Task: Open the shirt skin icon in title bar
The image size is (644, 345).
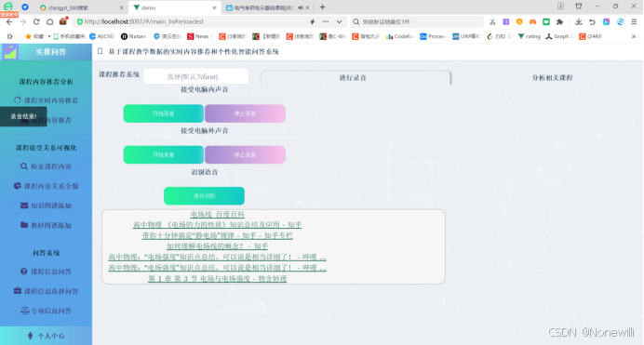Action: click(x=579, y=7)
